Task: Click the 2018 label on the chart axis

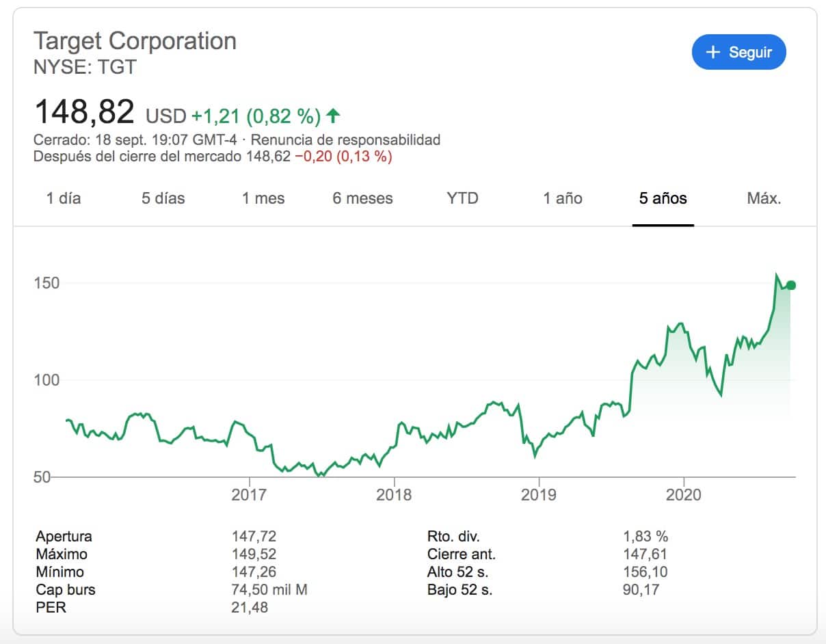Action: point(394,494)
